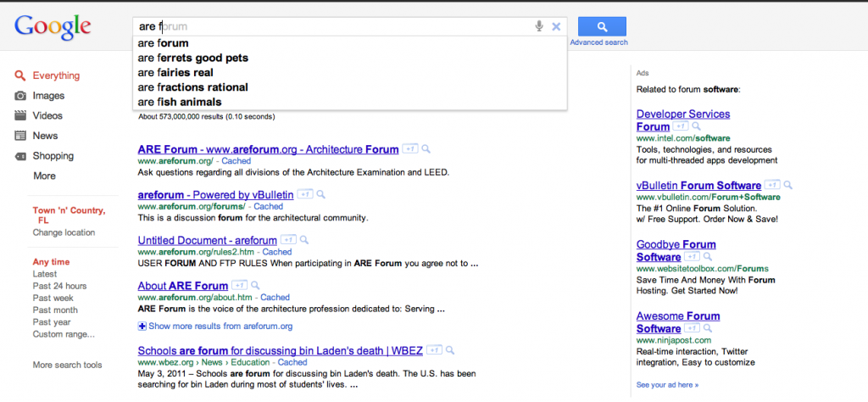Open ARE Forum - Architecture Forum result
The height and width of the screenshot is (402, 868).
click(268, 149)
